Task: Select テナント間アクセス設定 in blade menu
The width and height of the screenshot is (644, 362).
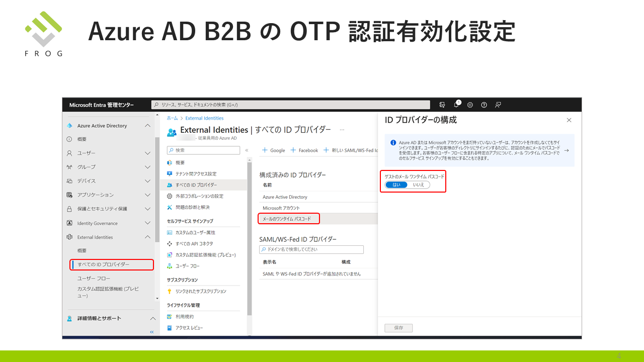Action: coord(196,174)
